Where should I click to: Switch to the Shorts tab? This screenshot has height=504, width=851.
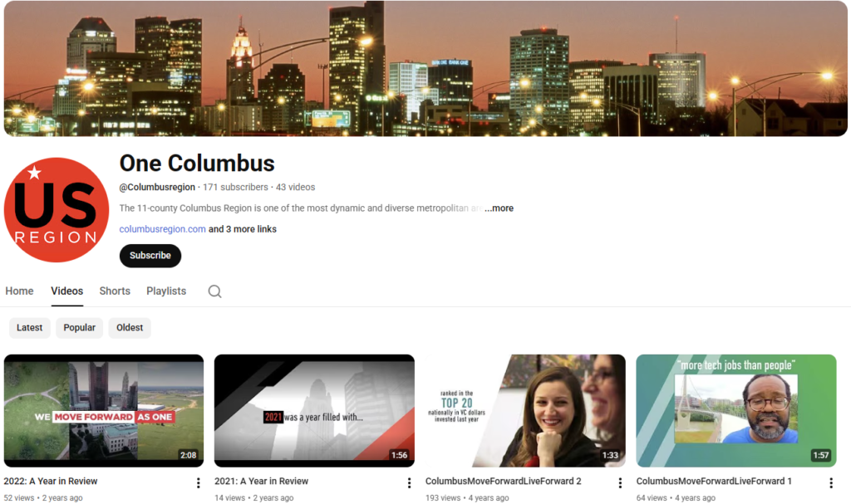(x=115, y=291)
